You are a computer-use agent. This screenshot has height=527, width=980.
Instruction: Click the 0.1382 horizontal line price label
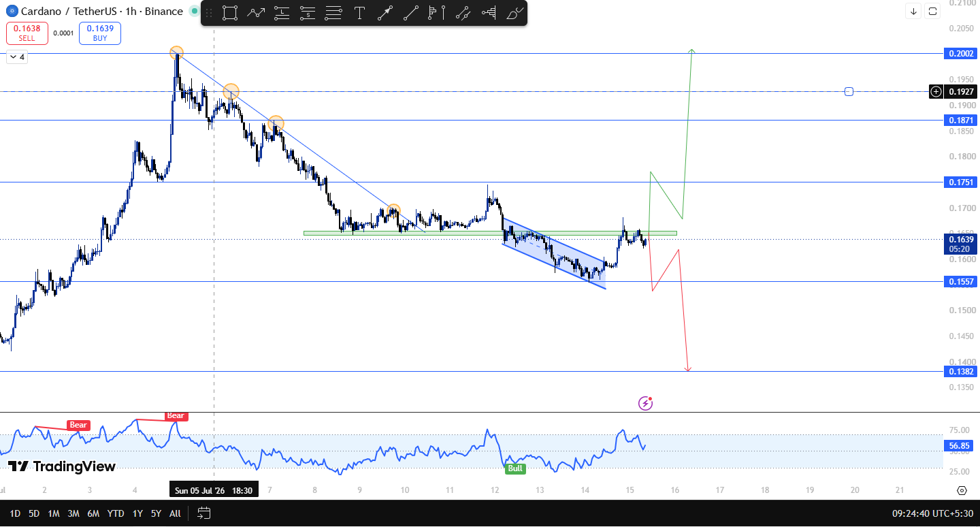[960, 371]
